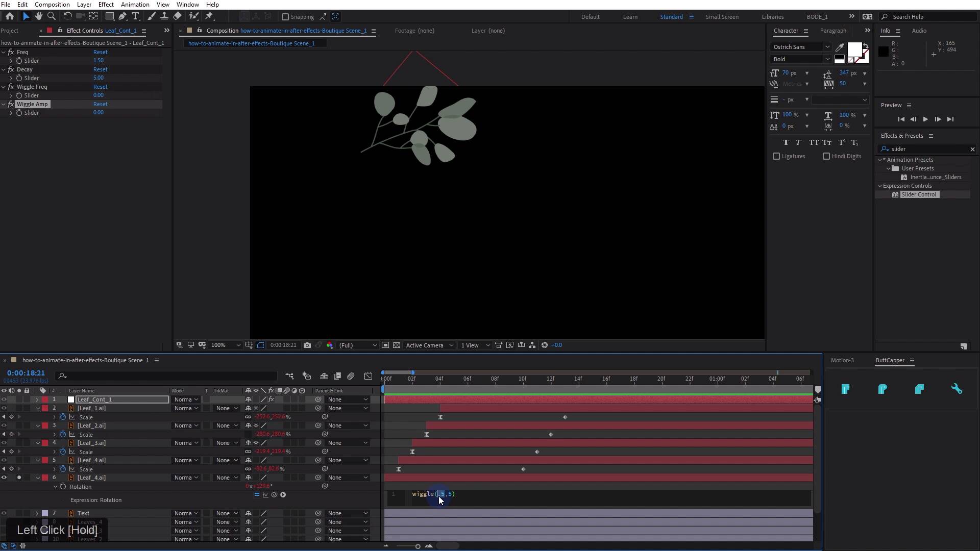This screenshot has height=551, width=980.
Task: Open the Animation menu
Action: point(135,5)
